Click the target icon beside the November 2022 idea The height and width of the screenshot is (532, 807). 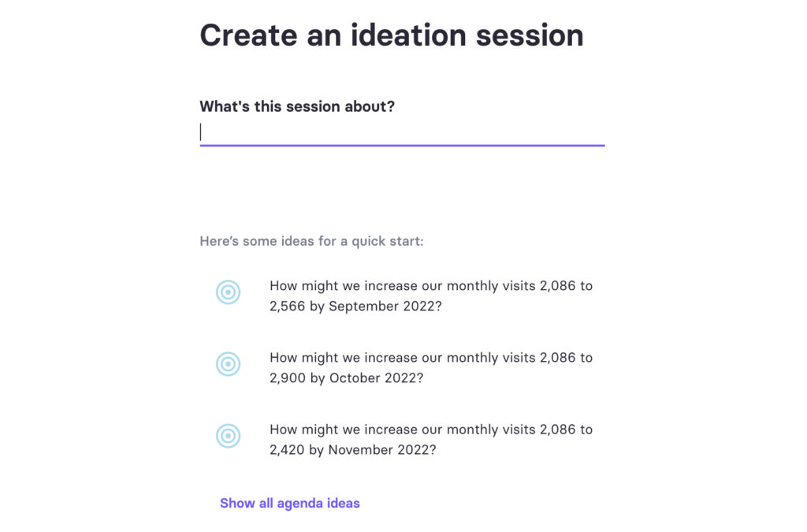point(228,436)
